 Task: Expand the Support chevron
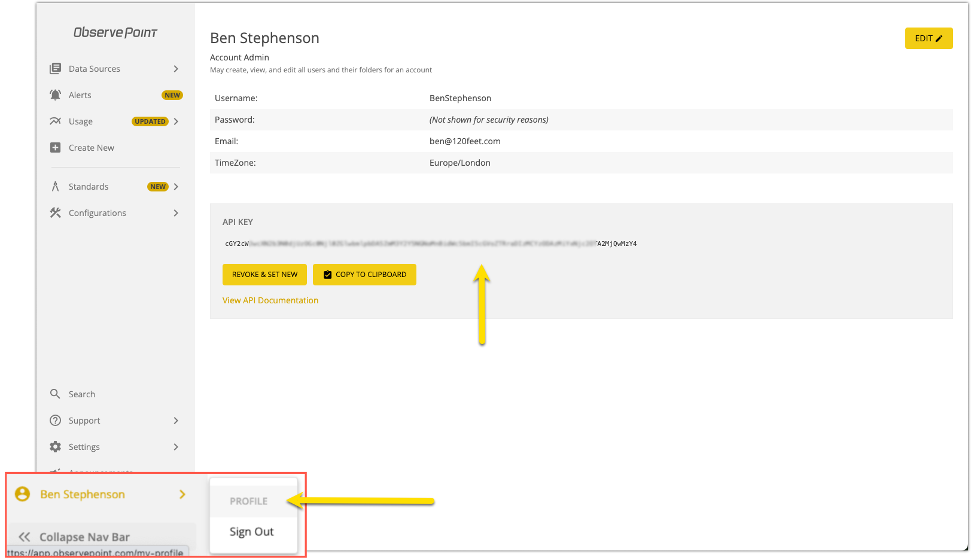click(176, 421)
